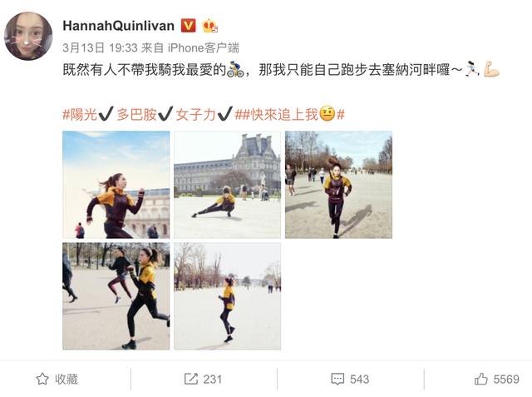The height and width of the screenshot is (397, 532).
Task: Open the HannahQuinlivan username link
Action: 118,26
